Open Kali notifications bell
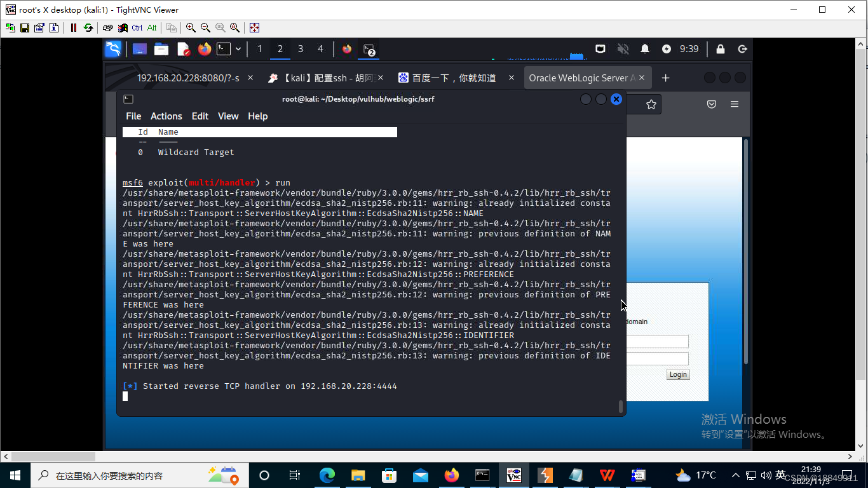Image resolution: width=868 pixels, height=488 pixels. click(645, 49)
